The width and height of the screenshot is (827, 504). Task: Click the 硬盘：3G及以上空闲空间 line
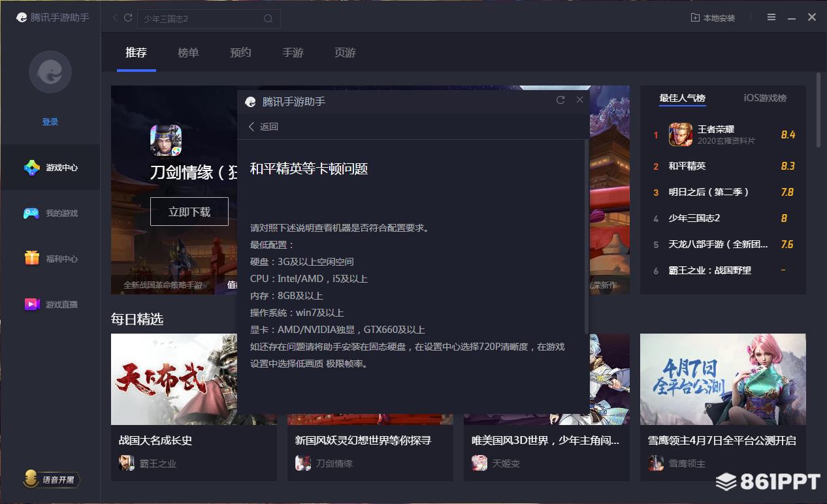point(302,262)
